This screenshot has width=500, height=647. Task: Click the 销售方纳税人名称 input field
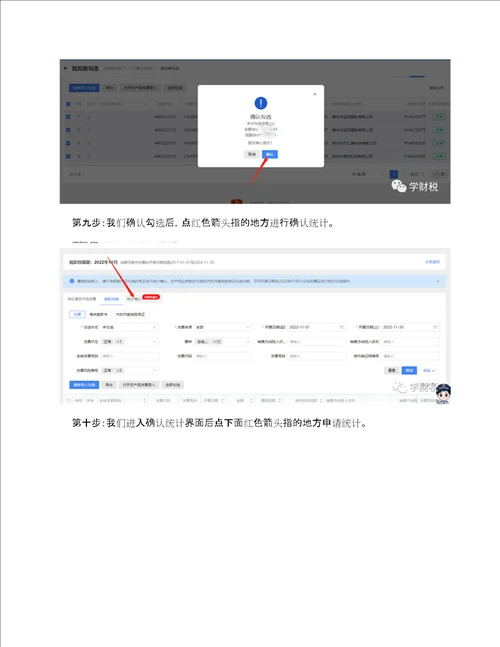click(x=410, y=342)
